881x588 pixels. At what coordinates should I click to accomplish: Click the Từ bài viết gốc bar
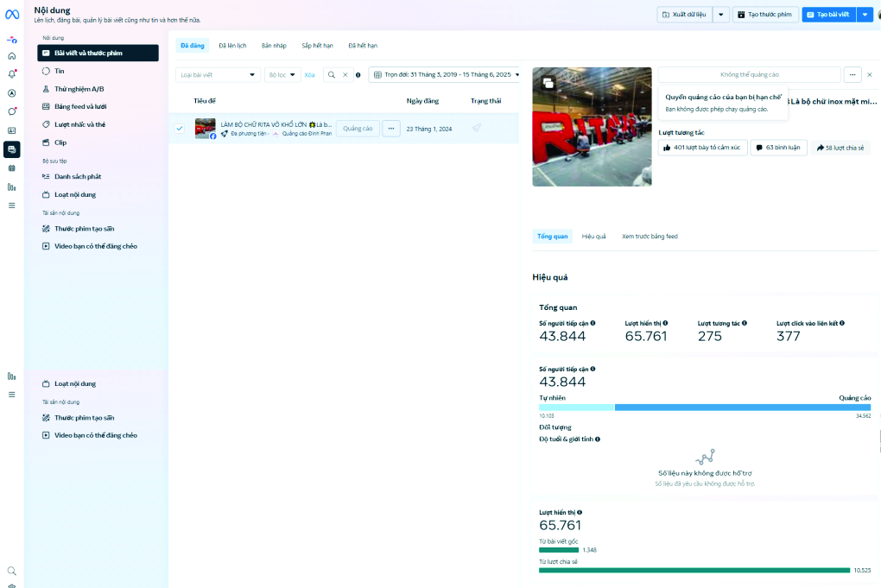(x=559, y=550)
